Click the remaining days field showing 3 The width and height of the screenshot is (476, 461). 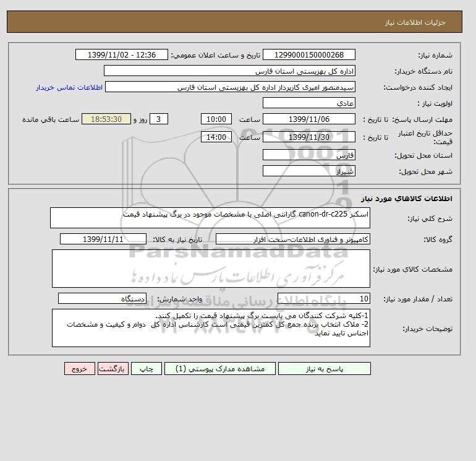(158, 119)
